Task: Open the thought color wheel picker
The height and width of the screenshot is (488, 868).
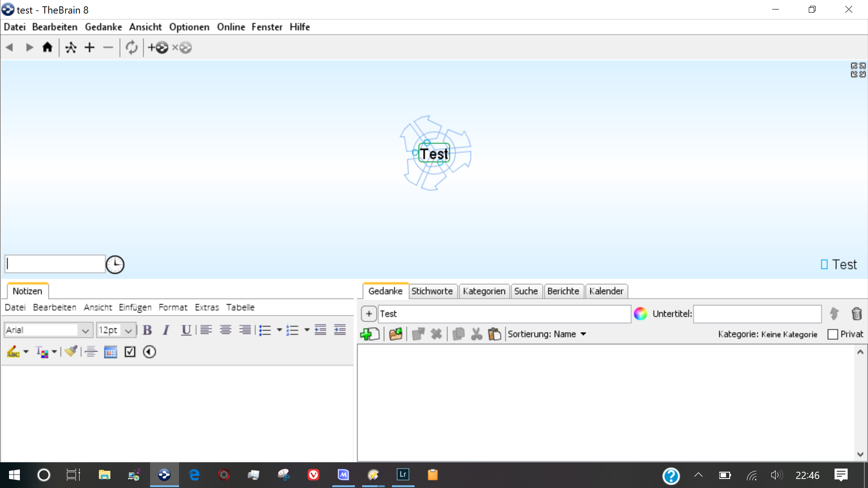Action: coord(640,314)
